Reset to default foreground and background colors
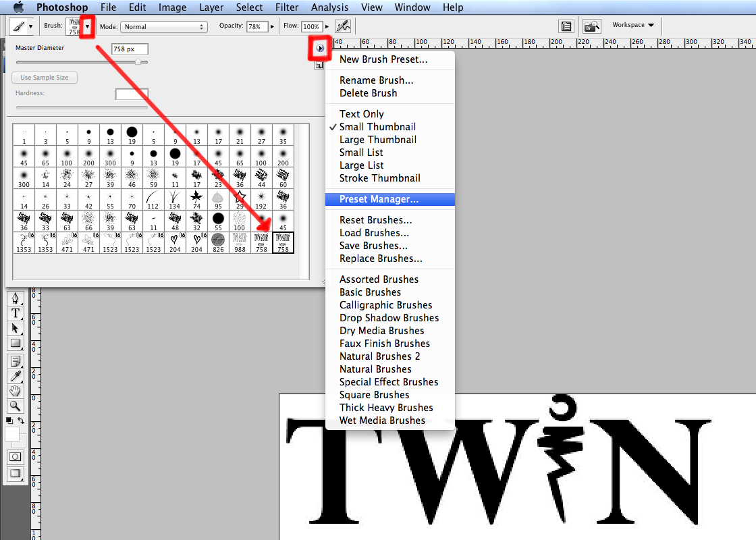This screenshot has width=756, height=540. pos(9,421)
